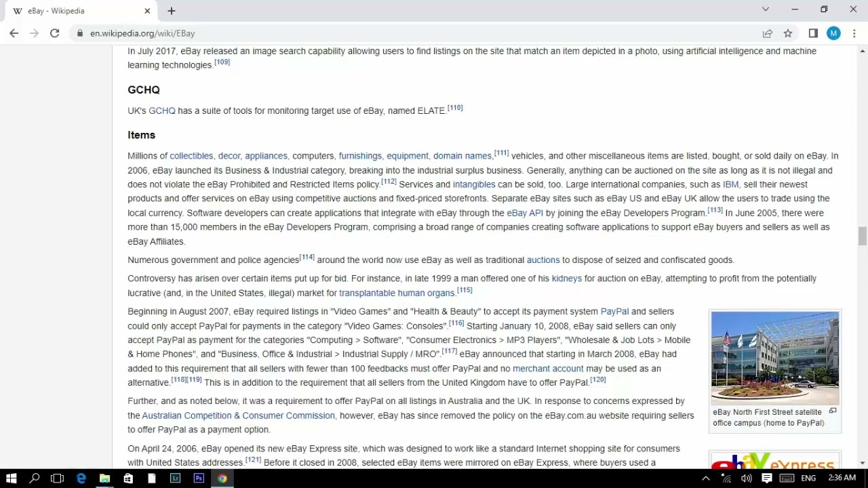Screen dimensions: 868x488
Task: Click the scrollbar down arrow
Action: click(863, 463)
